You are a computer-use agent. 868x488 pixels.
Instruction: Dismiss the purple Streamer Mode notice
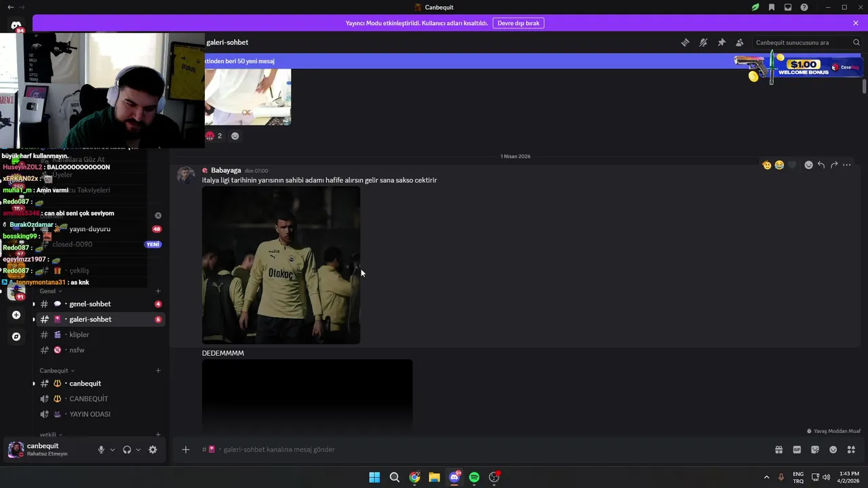click(x=856, y=23)
